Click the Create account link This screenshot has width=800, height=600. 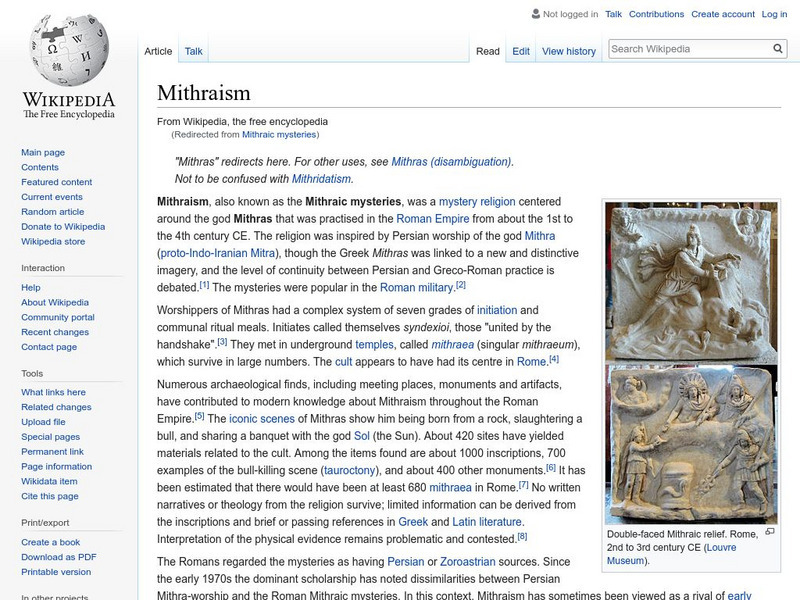pos(722,14)
